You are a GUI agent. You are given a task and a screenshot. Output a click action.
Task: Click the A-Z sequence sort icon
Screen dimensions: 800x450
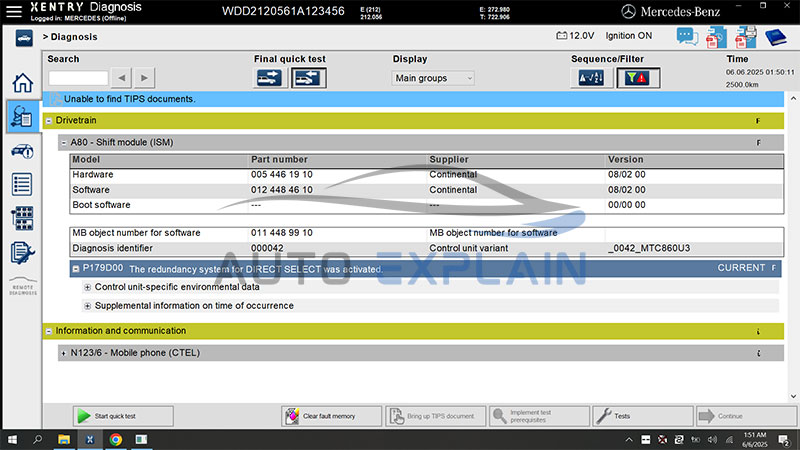pyautogui.click(x=591, y=78)
